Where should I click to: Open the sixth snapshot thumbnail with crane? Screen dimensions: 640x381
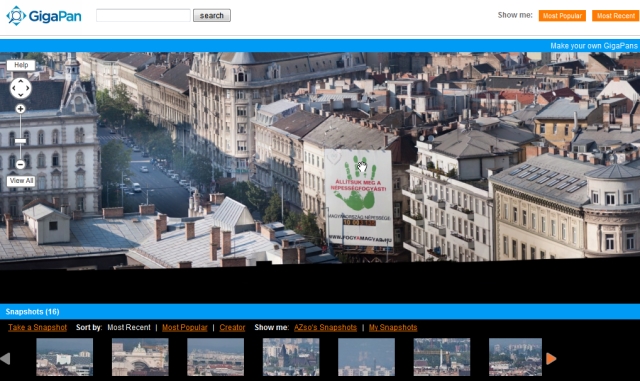[x=442, y=357]
